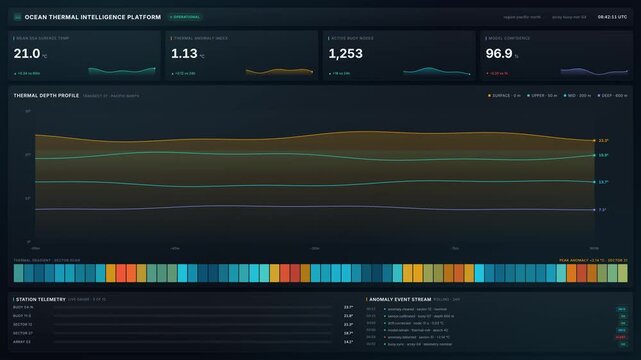Select the SECTOR 27 telemetry row
This screenshot has width=641, height=360.
pos(183,333)
